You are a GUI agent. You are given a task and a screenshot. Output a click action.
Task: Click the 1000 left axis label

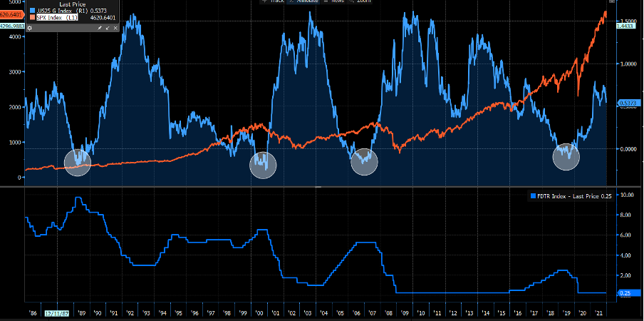coord(16,142)
